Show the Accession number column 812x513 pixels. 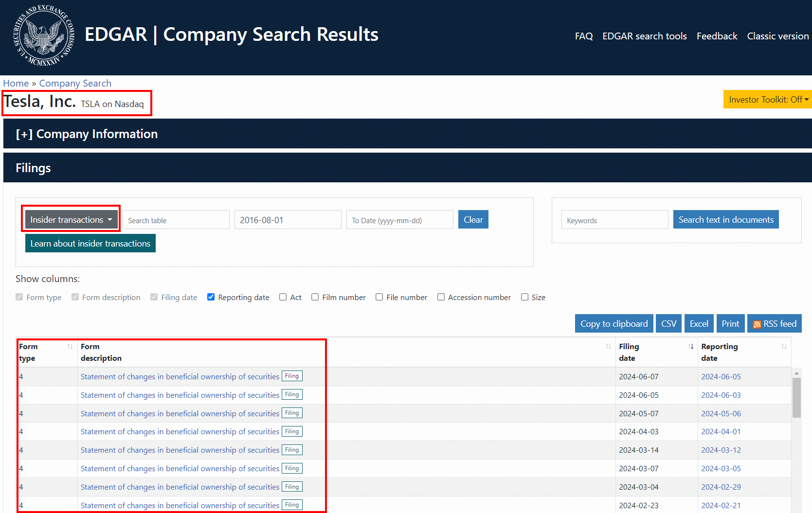coord(441,297)
